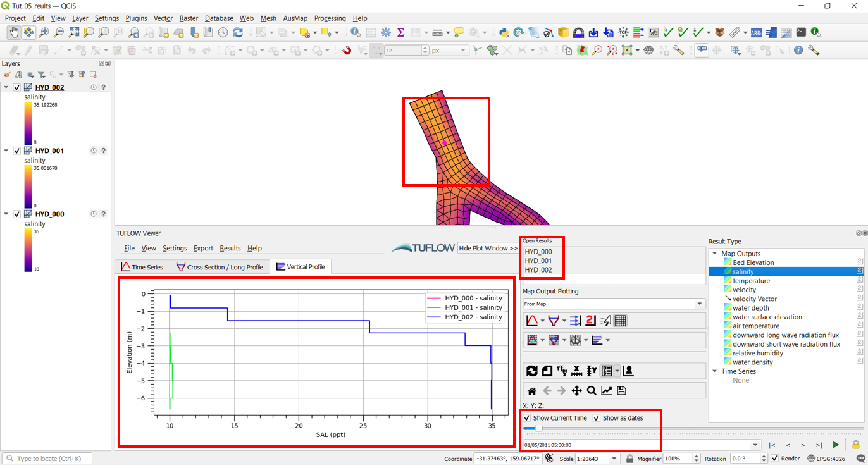
Task: Click the refresh plot icon
Action: pos(532,371)
